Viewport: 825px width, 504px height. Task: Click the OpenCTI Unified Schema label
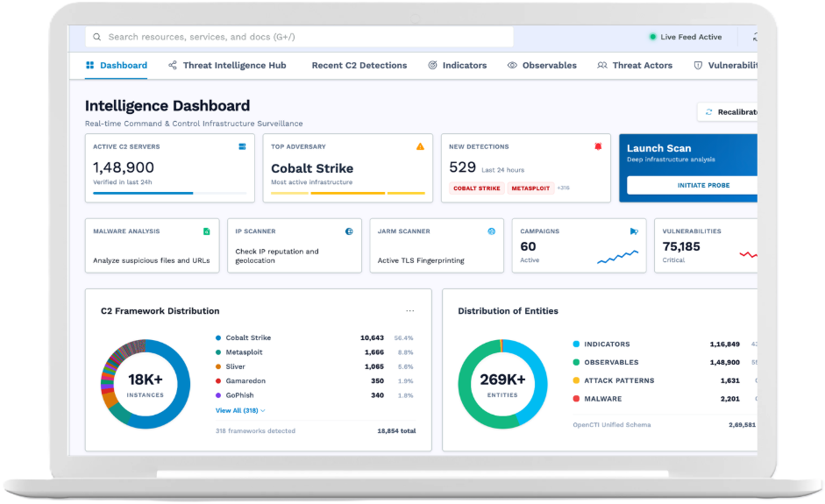(x=611, y=424)
